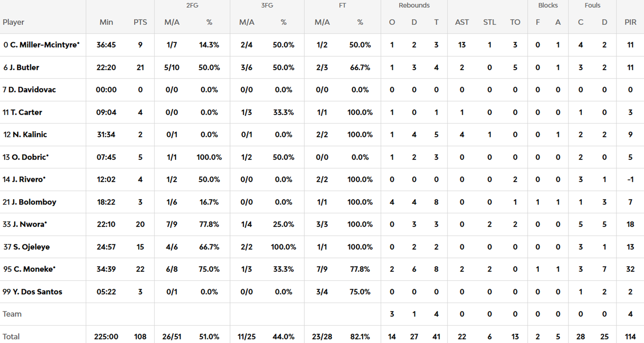
Task: Click the Total row's 108 points cell
Action: tap(140, 337)
